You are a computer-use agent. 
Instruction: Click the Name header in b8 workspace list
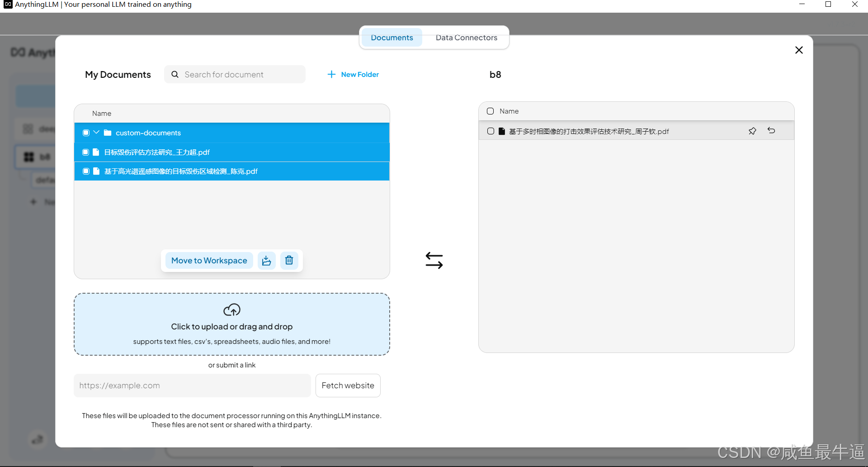click(x=509, y=111)
